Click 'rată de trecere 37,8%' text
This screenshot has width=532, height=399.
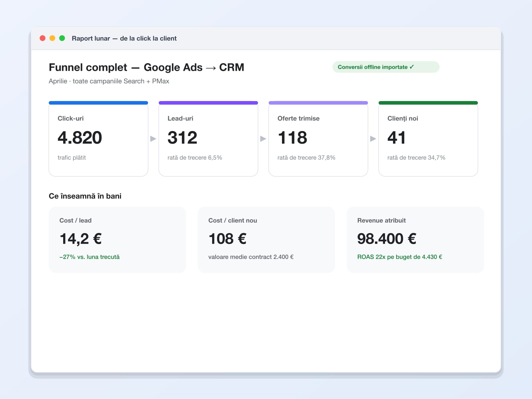[307, 158]
